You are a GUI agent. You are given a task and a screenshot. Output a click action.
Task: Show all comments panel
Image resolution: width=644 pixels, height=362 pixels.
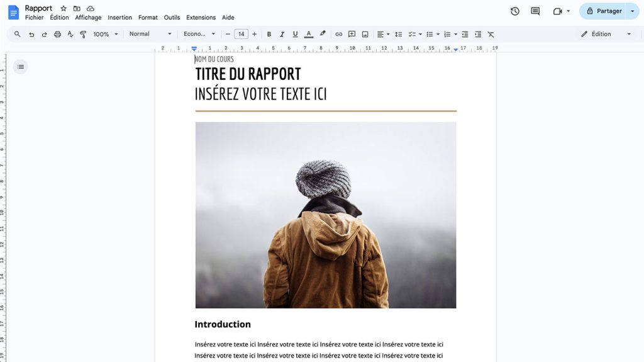coord(535,11)
